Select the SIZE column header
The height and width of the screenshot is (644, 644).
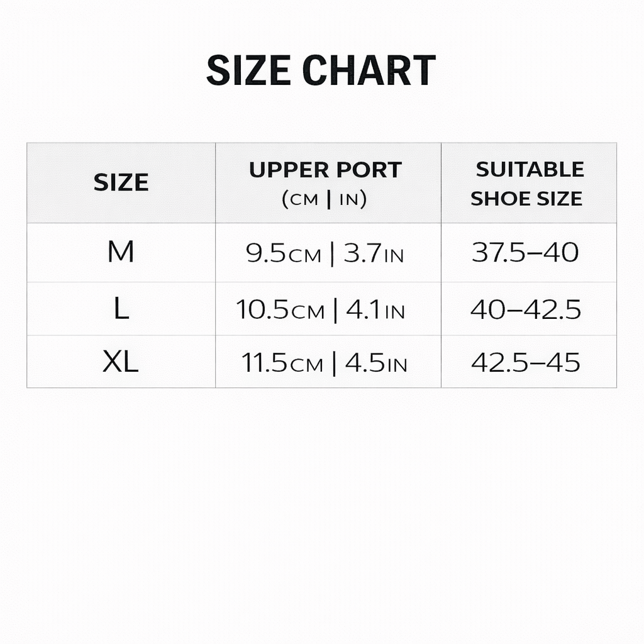point(121,182)
